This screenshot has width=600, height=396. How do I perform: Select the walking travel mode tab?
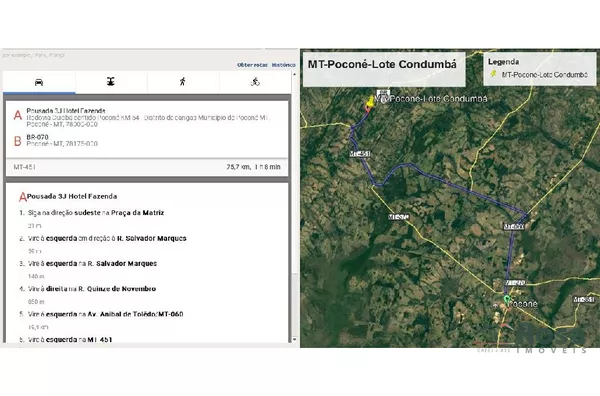click(183, 82)
